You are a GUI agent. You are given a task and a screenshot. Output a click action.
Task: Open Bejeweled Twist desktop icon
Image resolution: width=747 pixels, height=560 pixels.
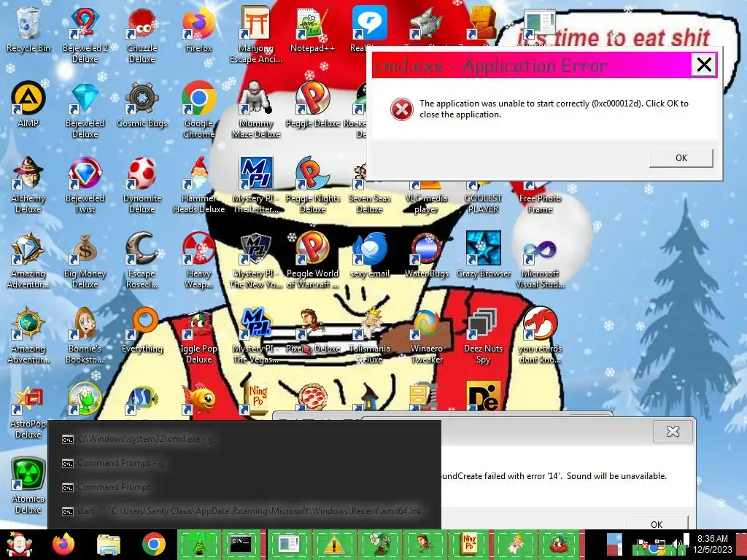pos(85,186)
